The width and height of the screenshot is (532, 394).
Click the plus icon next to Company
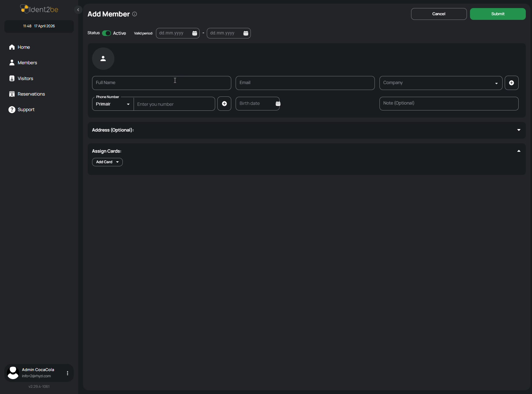(x=512, y=83)
